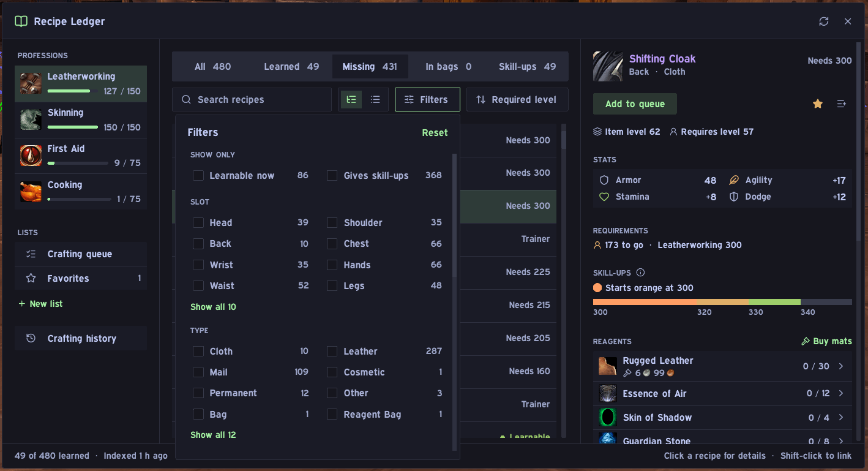Create a list with New list
This screenshot has height=471, width=868.
point(40,304)
